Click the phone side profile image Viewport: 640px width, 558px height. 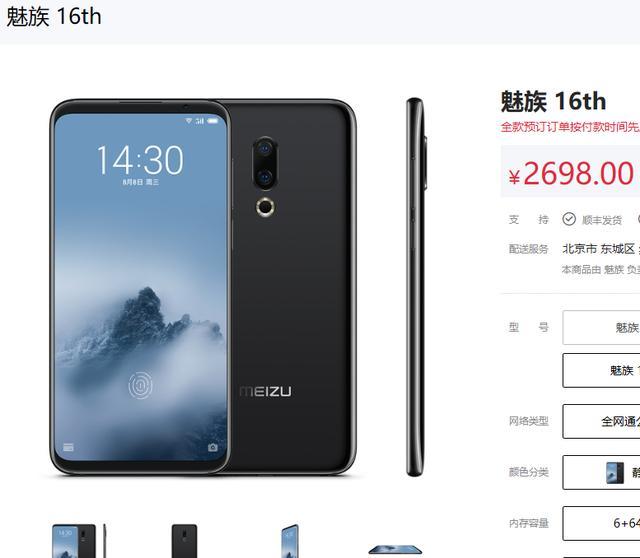click(416, 287)
